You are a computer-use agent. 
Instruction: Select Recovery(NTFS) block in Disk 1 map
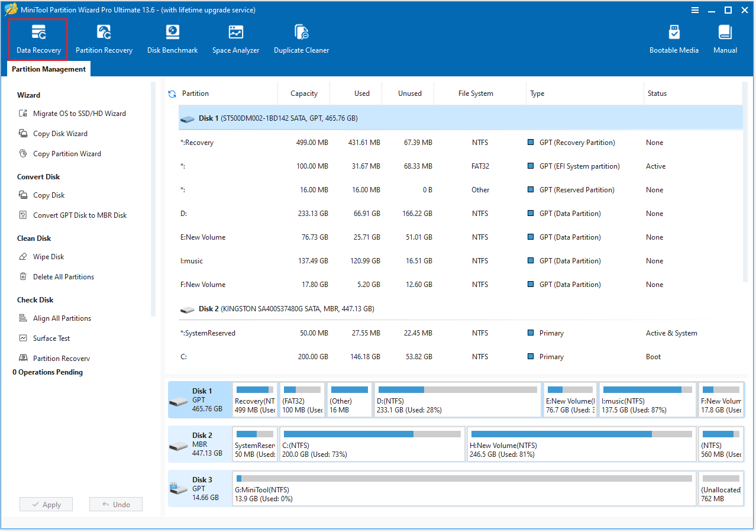click(255, 399)
